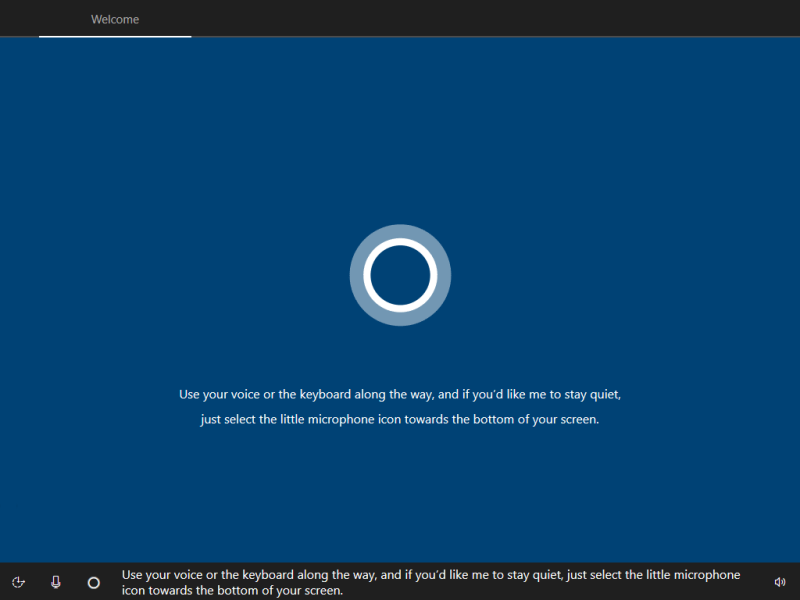
Task: Toggle narration sound using the speaker icon
Action: pyautogui.click(x=781, y=582)
